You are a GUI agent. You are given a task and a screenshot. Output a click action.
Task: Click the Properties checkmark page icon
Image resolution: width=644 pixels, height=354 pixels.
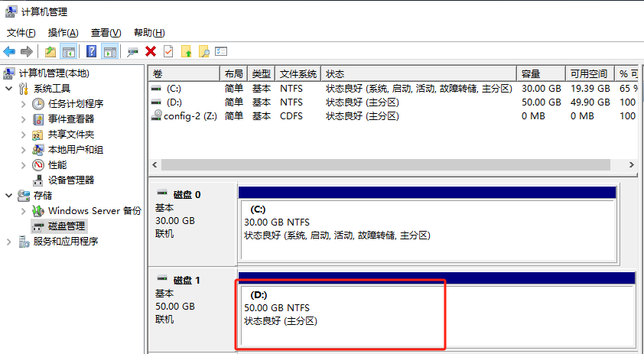(168, 51)
